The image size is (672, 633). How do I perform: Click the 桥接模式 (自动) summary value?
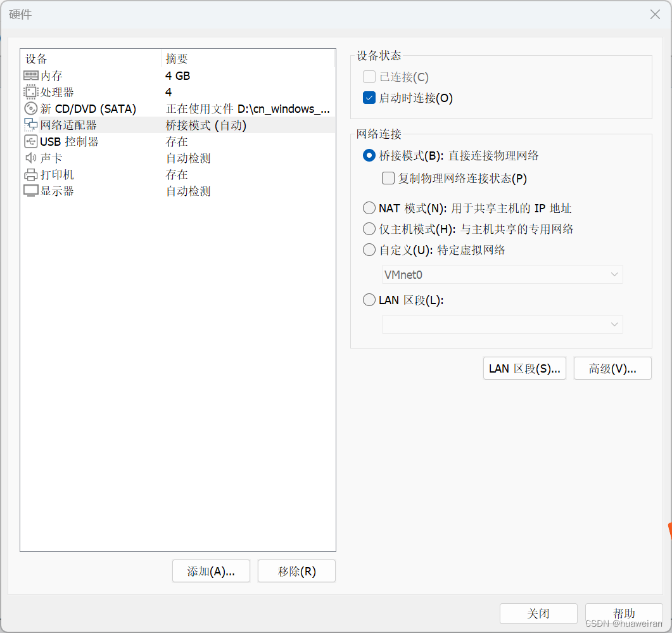point(206,125)
